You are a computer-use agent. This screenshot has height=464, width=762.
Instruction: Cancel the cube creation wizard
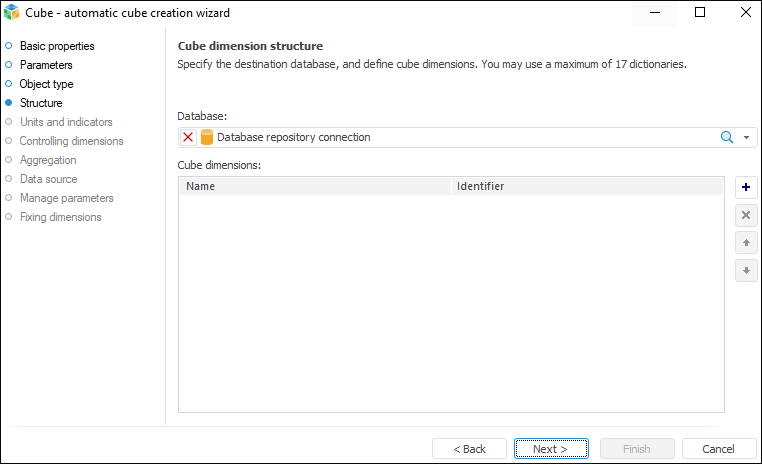click(x=718, y=449)
